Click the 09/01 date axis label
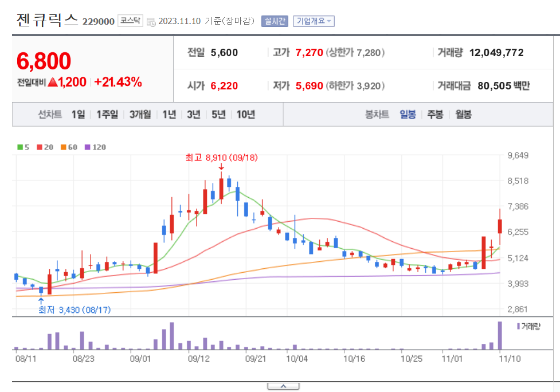Image resolution: width=560 pixels, height=392 pixels. pos(140,358)
